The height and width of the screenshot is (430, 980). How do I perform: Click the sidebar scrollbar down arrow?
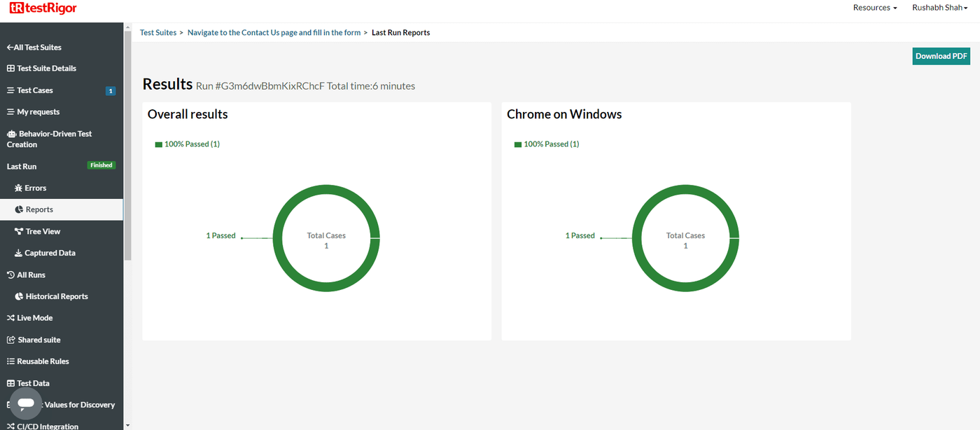[x=127, y=425]
